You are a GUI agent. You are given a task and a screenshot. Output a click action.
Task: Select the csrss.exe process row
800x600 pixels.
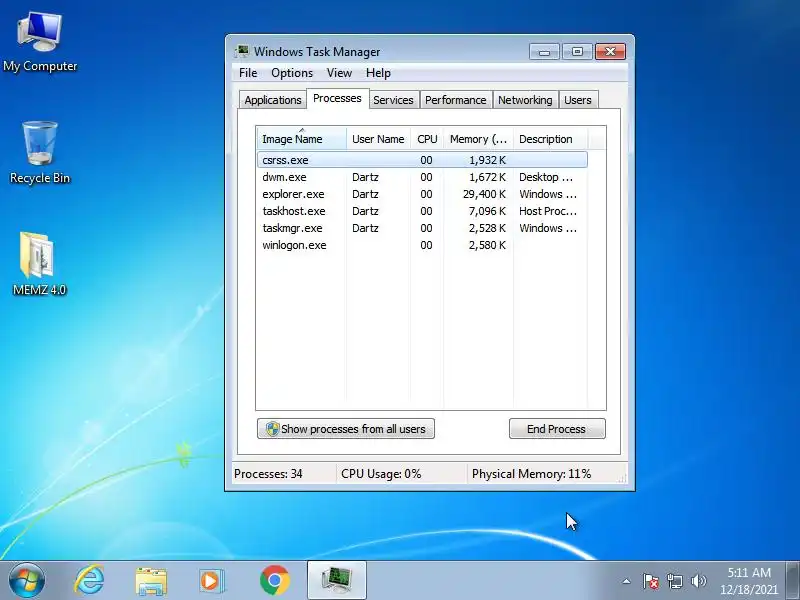click(422, 160)
